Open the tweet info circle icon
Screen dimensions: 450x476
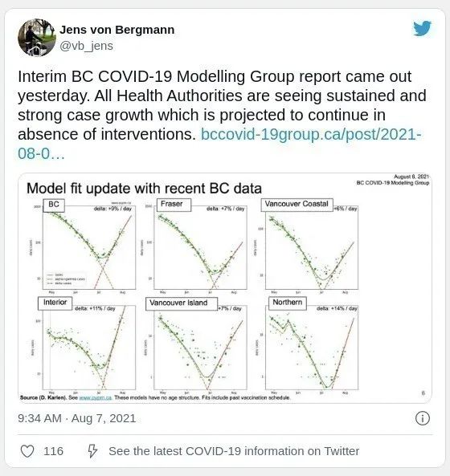[x=423, y=418]
